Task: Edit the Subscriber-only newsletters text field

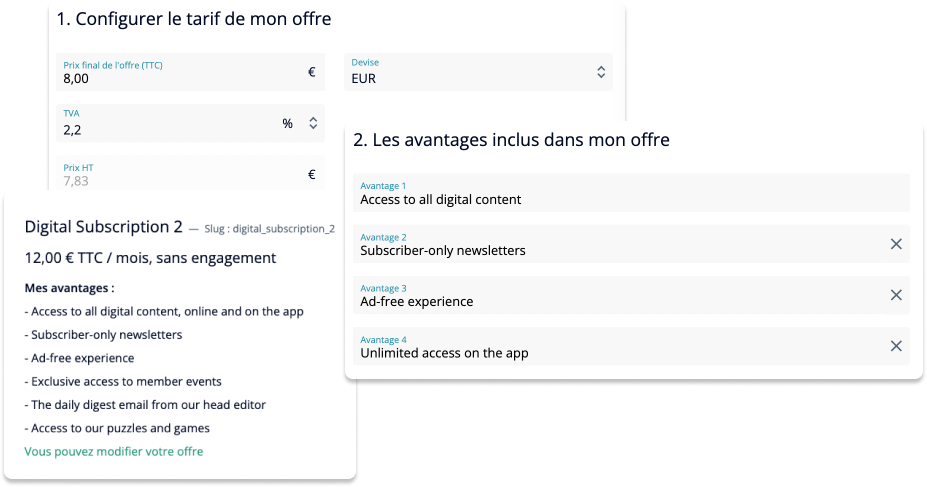Action: point(631,244)
